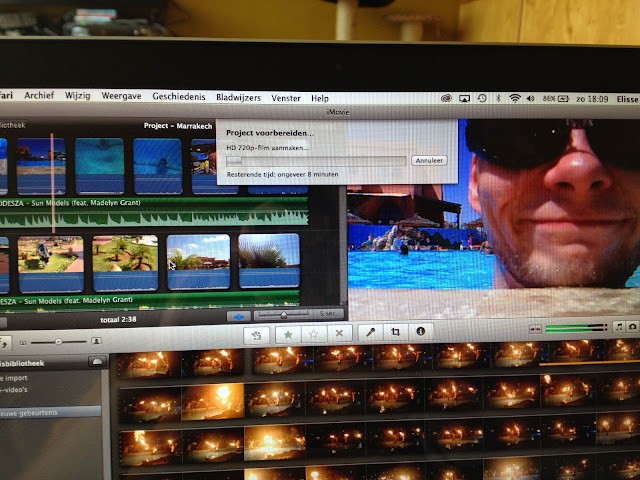
Task: Click the Bluetooth status icon
Action: [x=498, y=98]
